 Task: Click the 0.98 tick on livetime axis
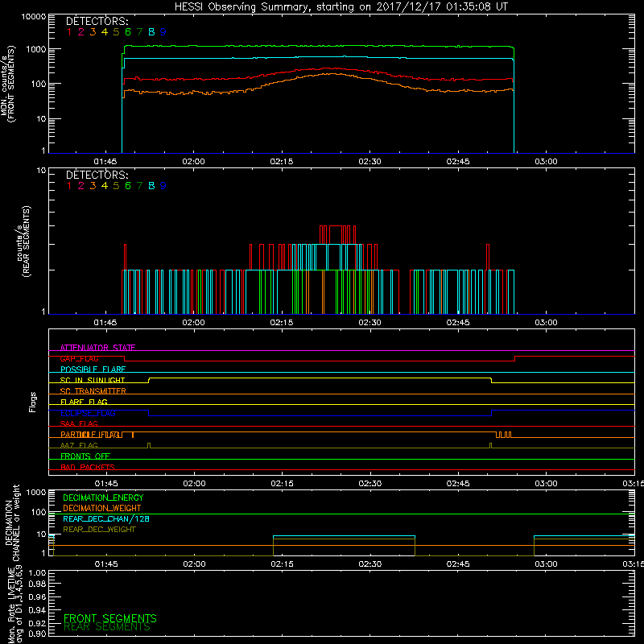click(x=37, y=584)
